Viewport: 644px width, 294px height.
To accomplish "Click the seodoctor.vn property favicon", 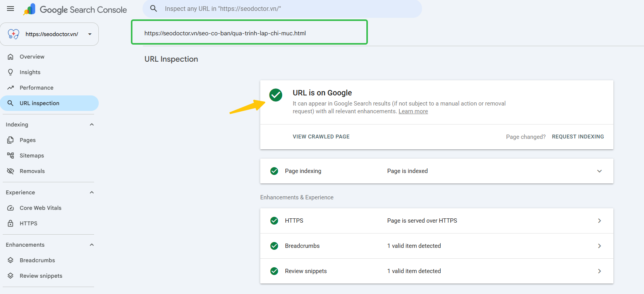I will point(14,34).
